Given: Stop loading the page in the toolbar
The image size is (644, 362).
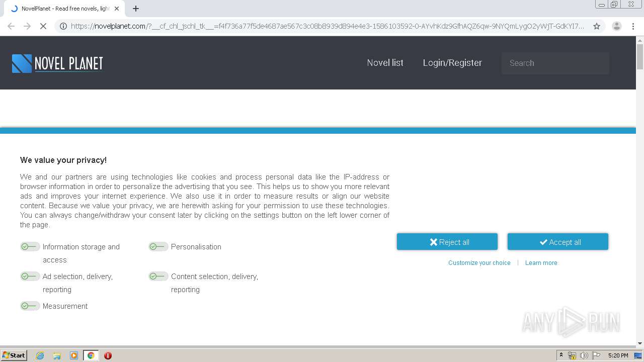Looking at the screenshot, I should 43,26.
